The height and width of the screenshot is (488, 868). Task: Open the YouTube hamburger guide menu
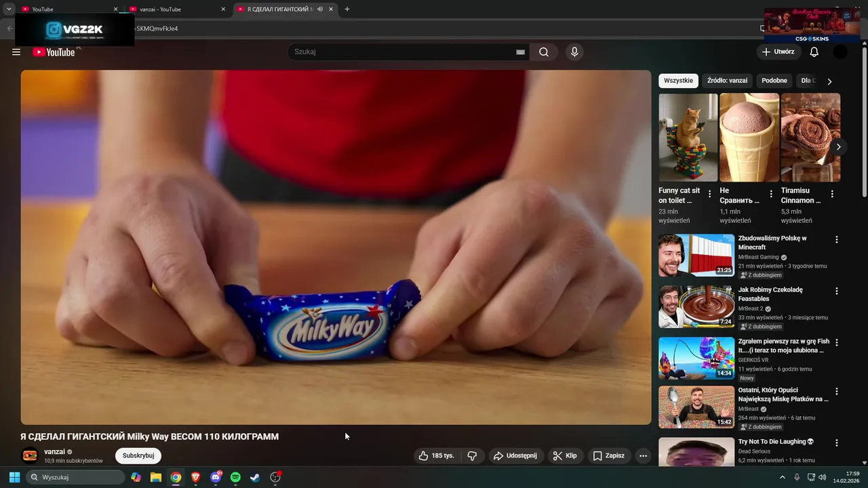(x=16, y=52)
